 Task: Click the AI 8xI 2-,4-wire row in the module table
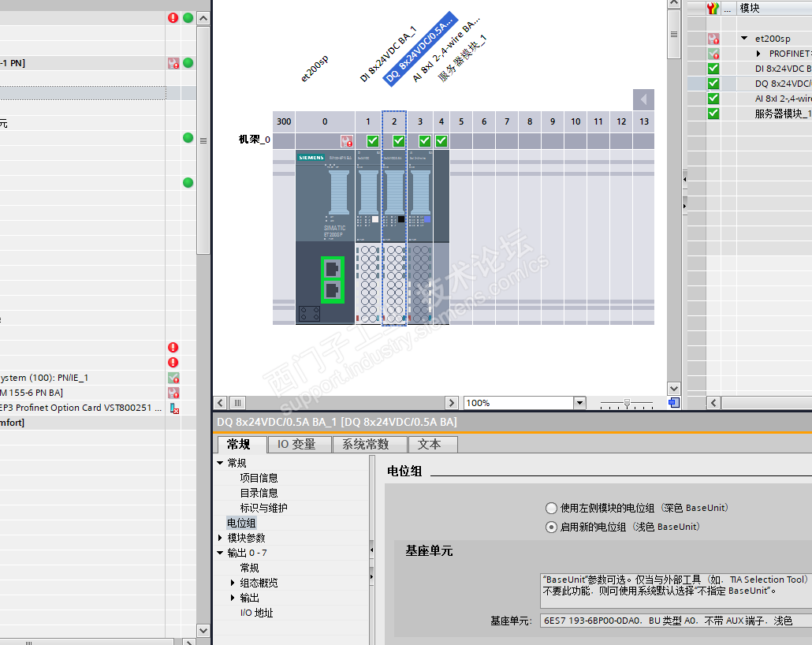[x=783, y=99]
